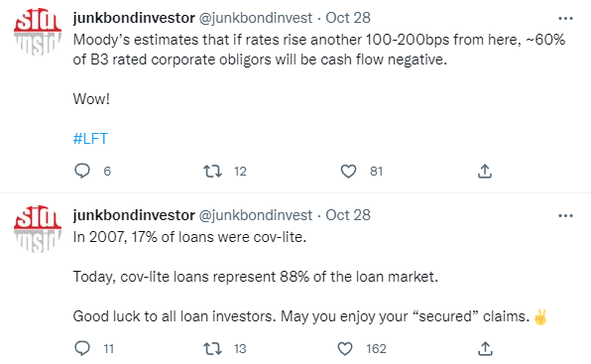Open the Moody's tweet text body
This screenshot has width=591, height=364.
point(319,50)
